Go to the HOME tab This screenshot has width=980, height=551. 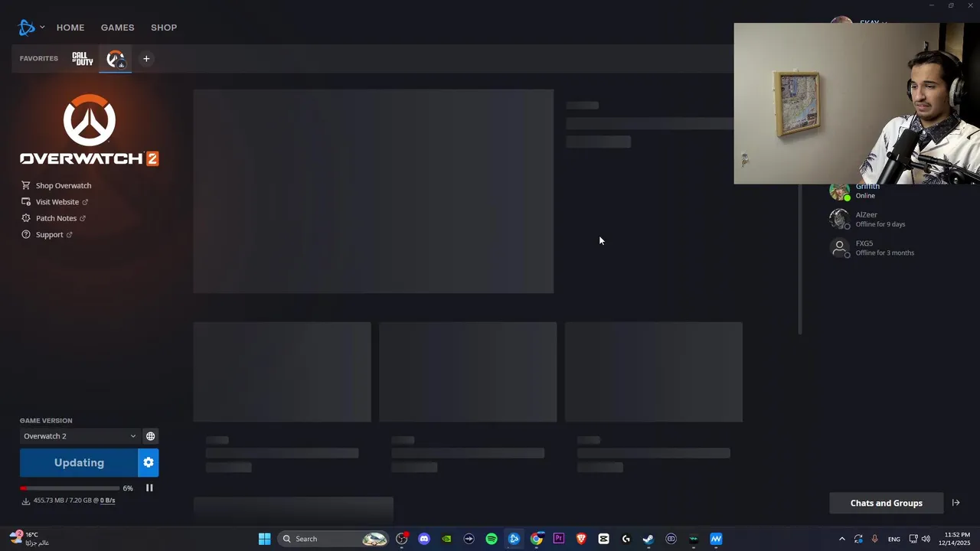(x=70, y=28)
